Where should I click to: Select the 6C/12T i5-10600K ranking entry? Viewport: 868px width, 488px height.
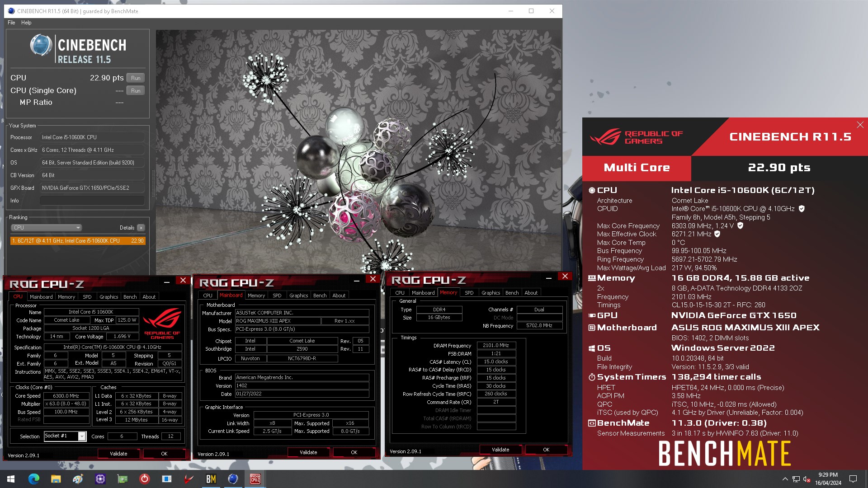[x=78, y=241]
